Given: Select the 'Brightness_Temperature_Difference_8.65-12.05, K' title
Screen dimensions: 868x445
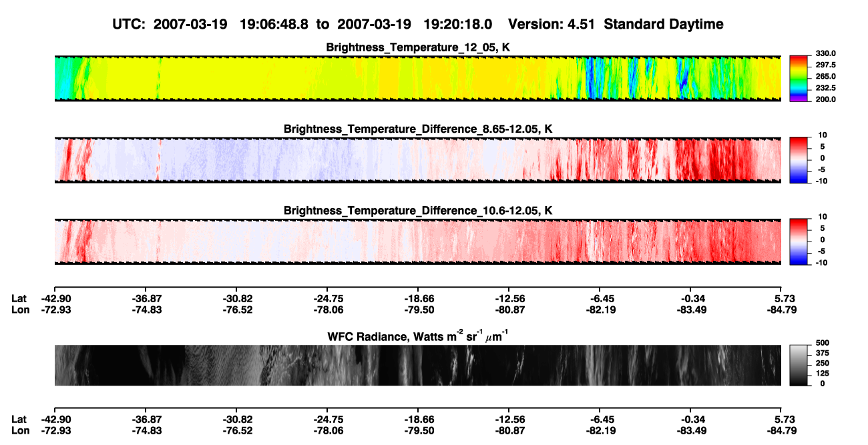Looking at the screenshot, I should point(419,129).
